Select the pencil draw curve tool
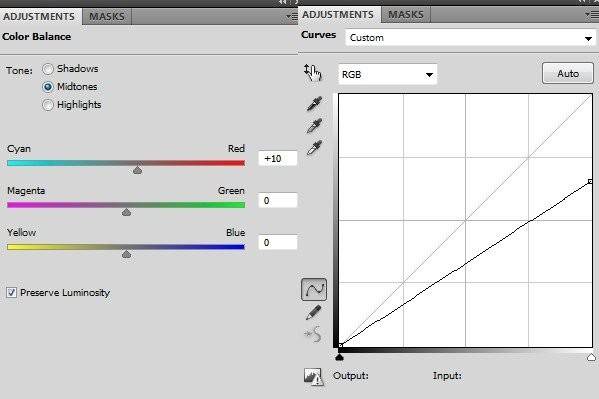The height and width of the screenshot is (399, 599). pos(314,312)
